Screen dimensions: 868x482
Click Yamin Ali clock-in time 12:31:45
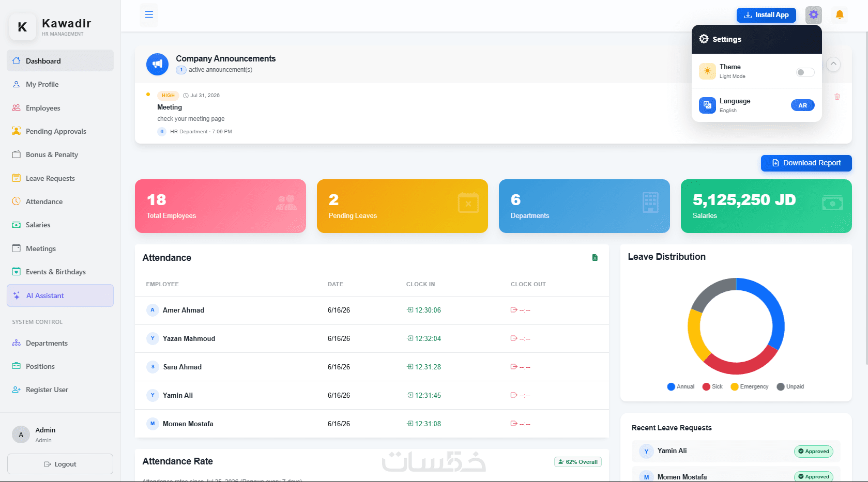[428, 395]
